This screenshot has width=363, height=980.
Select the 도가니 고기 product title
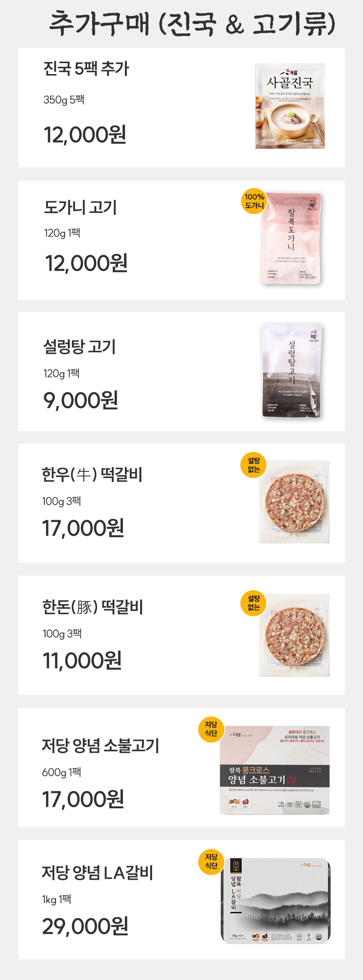click(80, 208)
